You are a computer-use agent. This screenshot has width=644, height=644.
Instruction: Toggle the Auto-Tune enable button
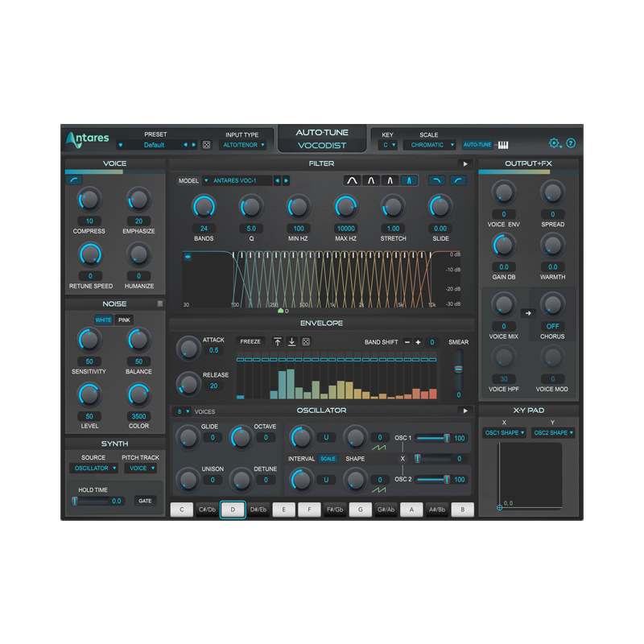tap(477, 145)
